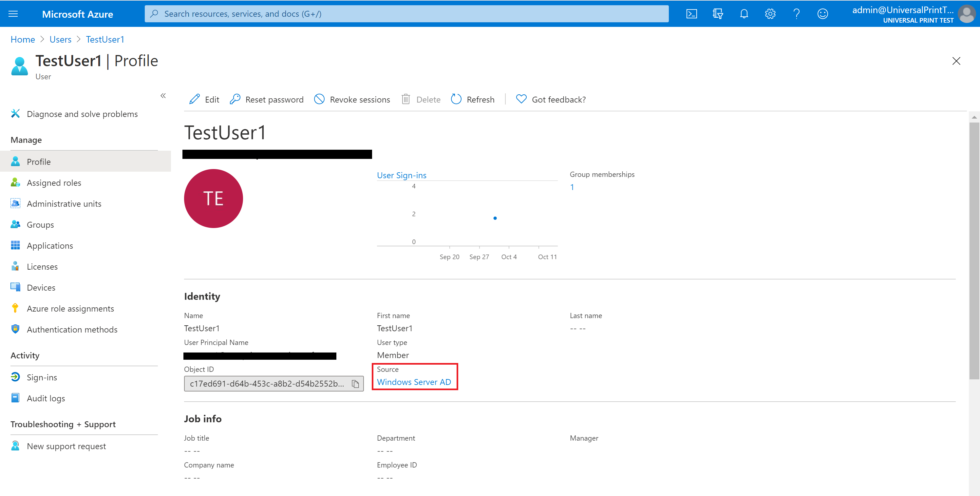
Task: Open Audit logs section
Action: [44, 398]
